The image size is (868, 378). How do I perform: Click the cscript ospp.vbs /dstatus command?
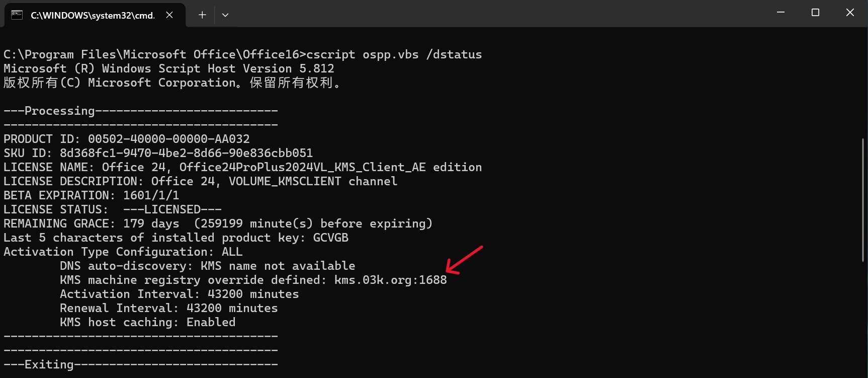tap(394, 54)
